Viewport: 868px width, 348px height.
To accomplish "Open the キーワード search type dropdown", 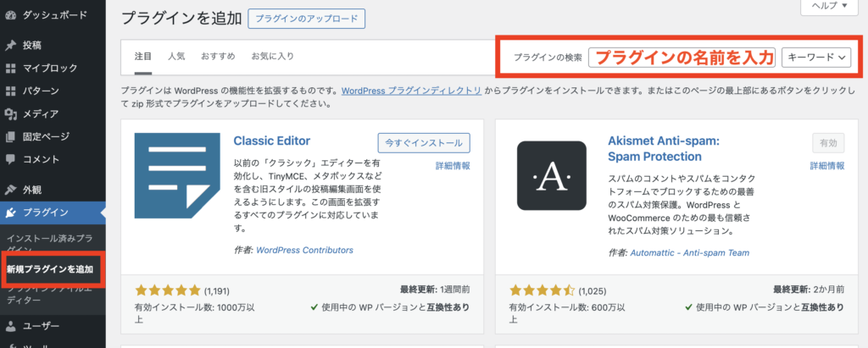I will pos(816,57).
